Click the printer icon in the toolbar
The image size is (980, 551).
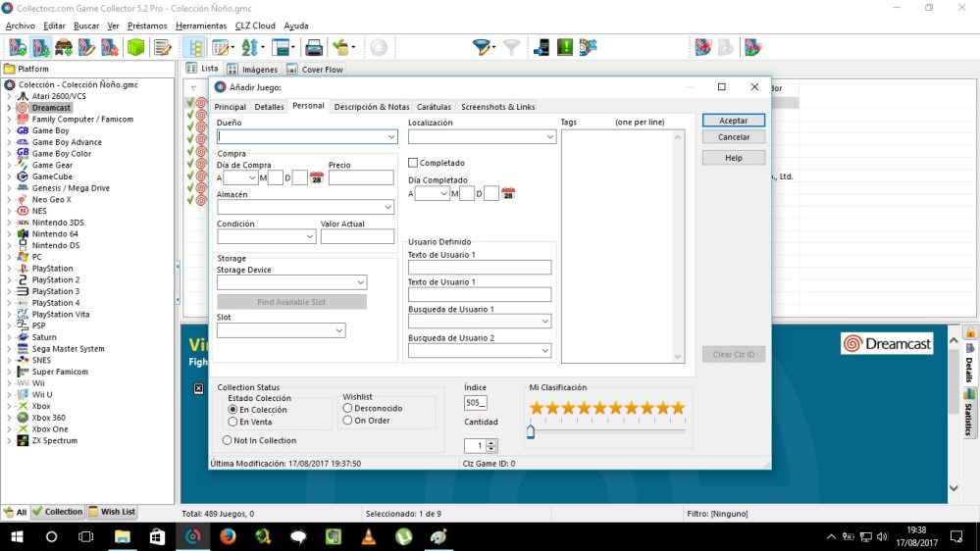pos(314,47)
